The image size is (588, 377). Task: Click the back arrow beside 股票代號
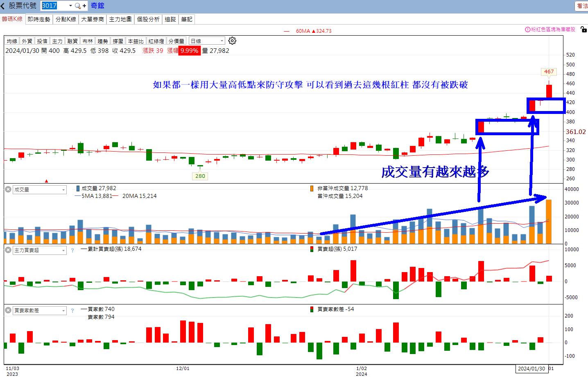pos(3,5)
